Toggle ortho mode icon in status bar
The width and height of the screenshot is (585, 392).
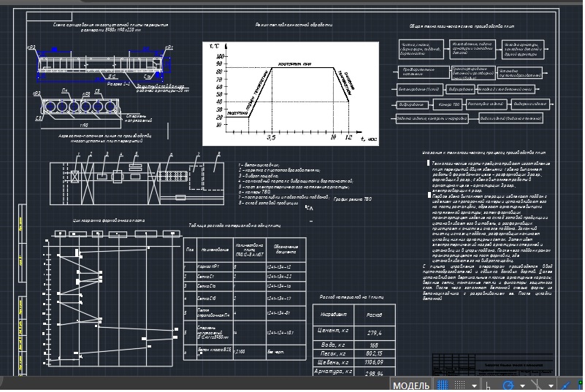click(x=488, y=385)
